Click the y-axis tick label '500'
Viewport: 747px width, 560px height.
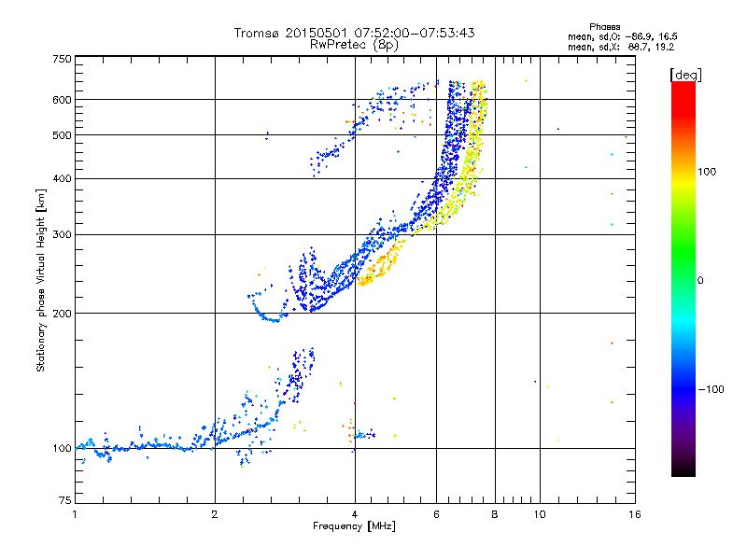click(62, 135)
